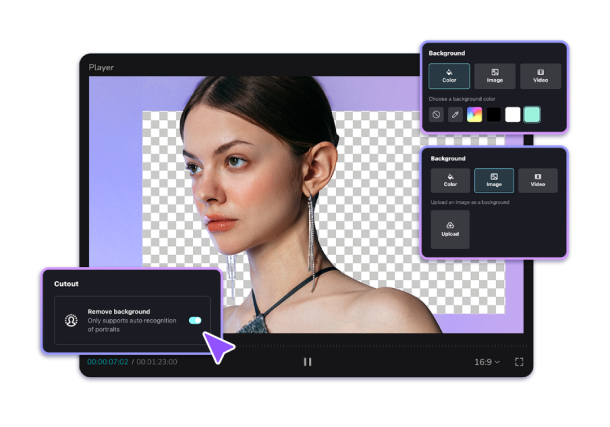Pause playback with the pause button
This screenshot has width=610, height=427.
click(307, 361)
